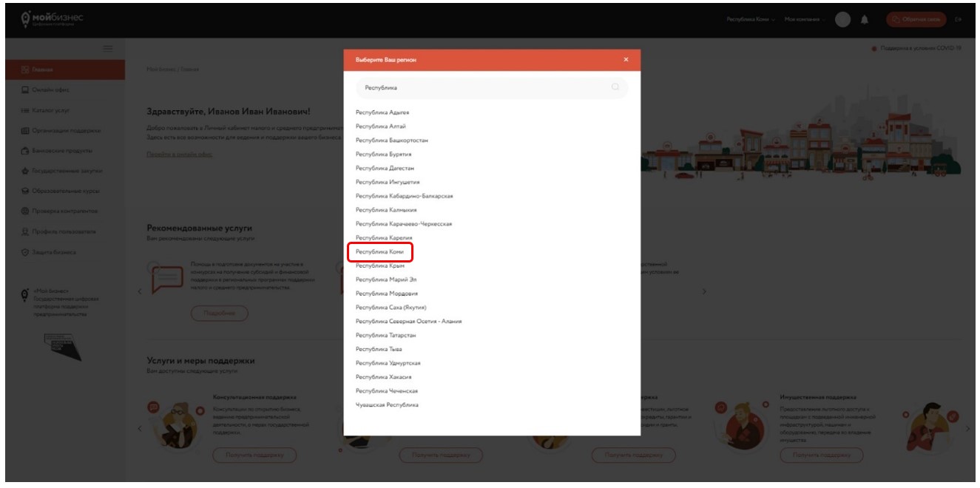Viewport: 980px width, 488px height.
Task: Select 'Республика Крым' region
Action: [381, 265]
